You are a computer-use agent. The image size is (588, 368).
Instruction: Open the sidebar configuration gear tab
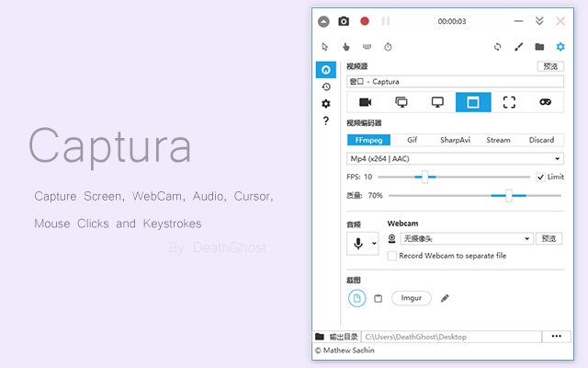pos(326,104)
